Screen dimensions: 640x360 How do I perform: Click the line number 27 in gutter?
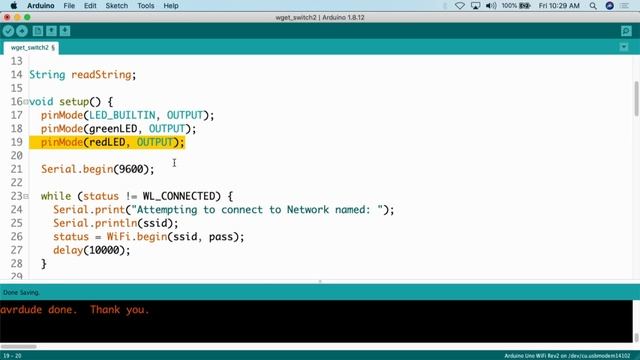click(17, 250)
